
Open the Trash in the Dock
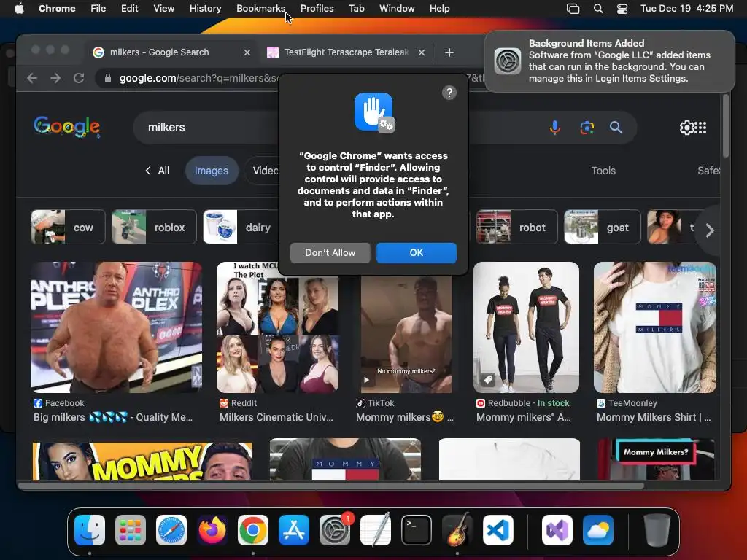657,529
